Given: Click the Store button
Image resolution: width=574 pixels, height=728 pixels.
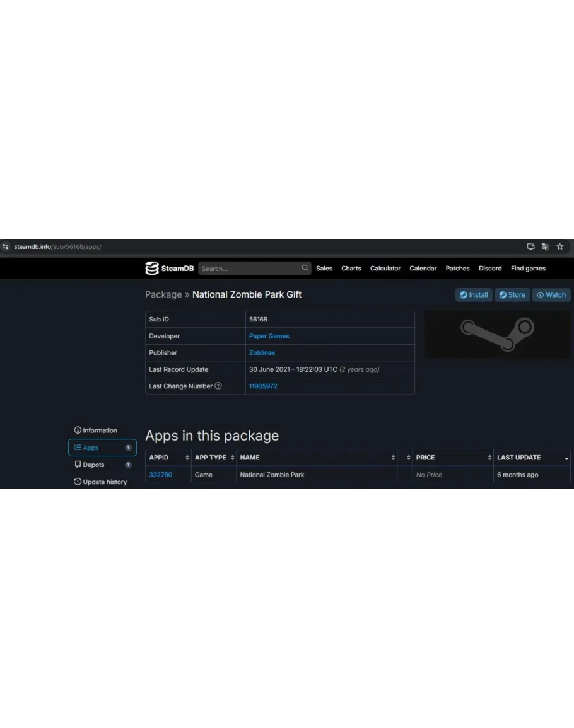Looking at the screenshot, I should coord(512,295).
